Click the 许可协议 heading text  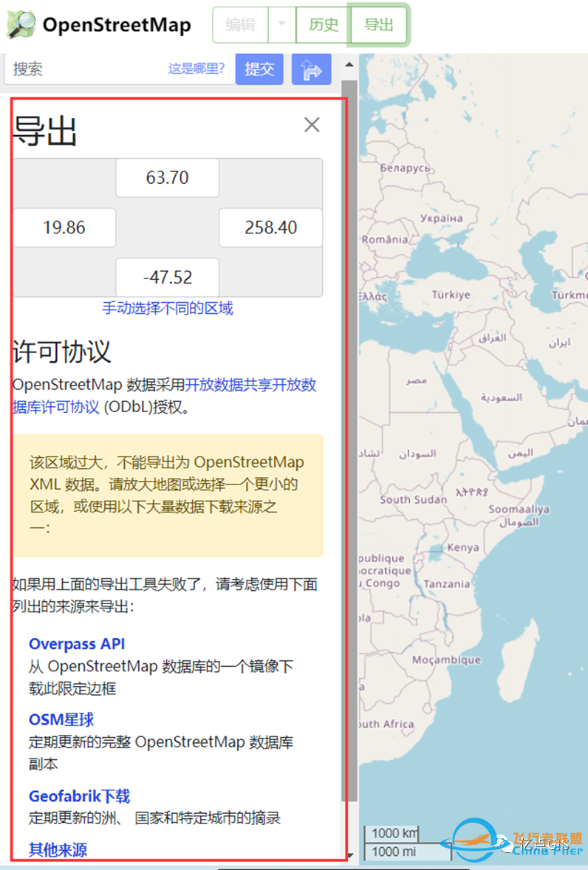click(61, 352)
